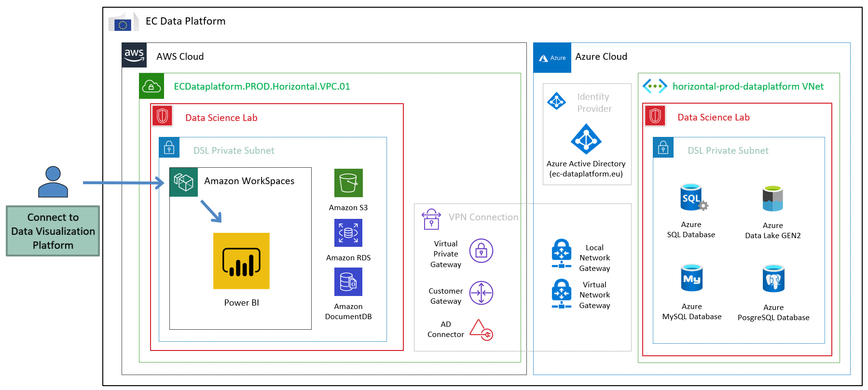
Task: Click the Power BI caption
Action: pyautogui.click(x=242, y=303)
